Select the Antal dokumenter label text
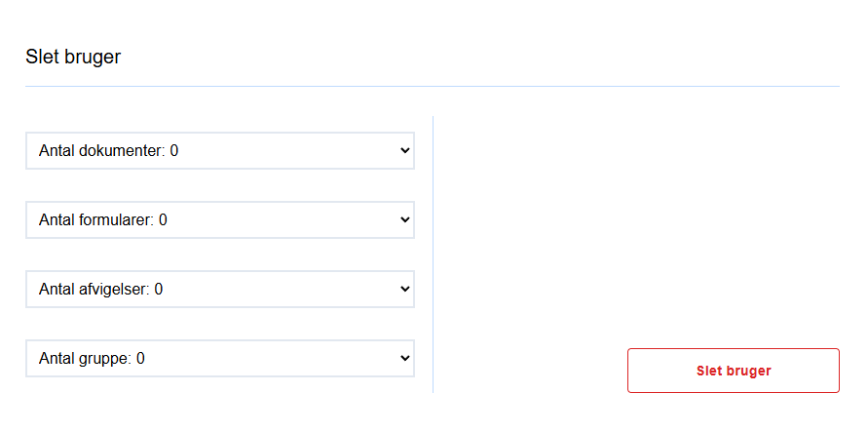 (102, 150)
